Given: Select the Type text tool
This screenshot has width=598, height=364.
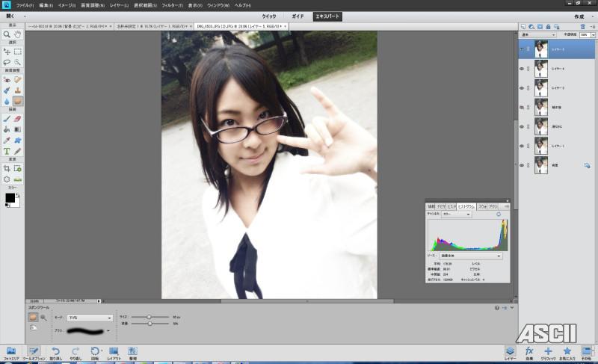Looking at the screenshot, I should coord(7,151).
